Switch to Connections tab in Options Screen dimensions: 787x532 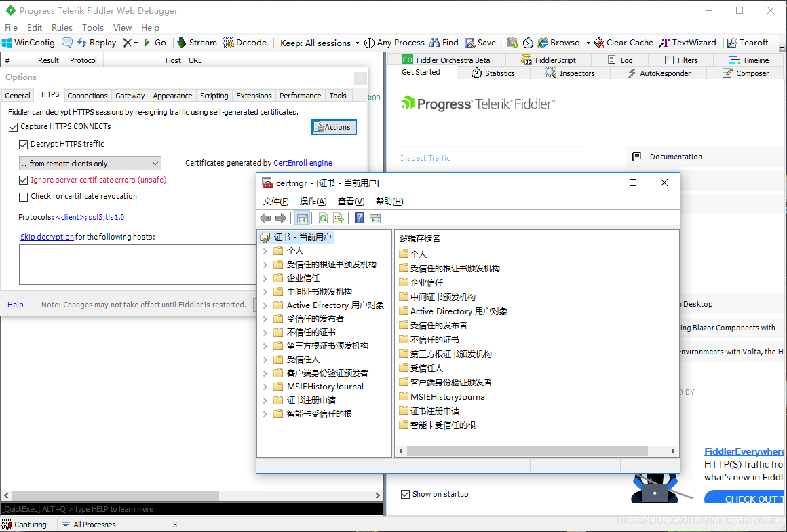click(88, 96)
